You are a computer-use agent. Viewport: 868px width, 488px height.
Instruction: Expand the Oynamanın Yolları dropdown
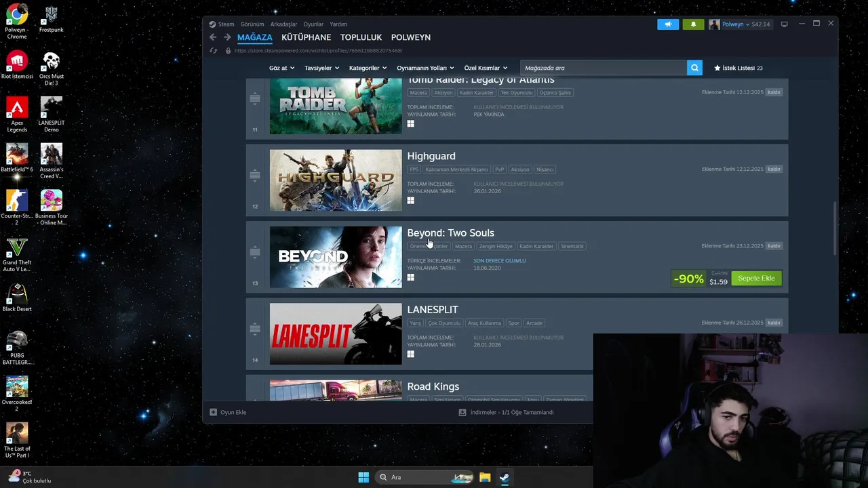point(425,68)
